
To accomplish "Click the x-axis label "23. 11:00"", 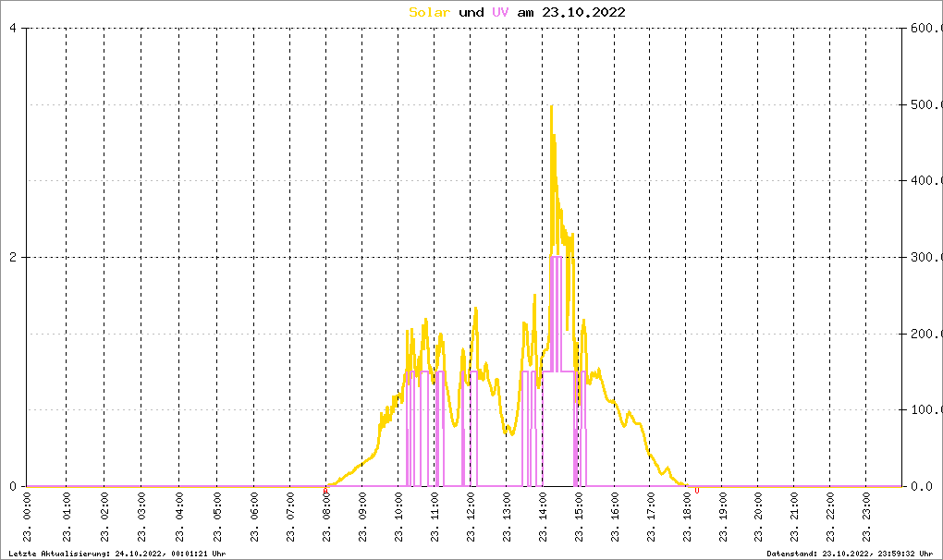I will point(435,517).
